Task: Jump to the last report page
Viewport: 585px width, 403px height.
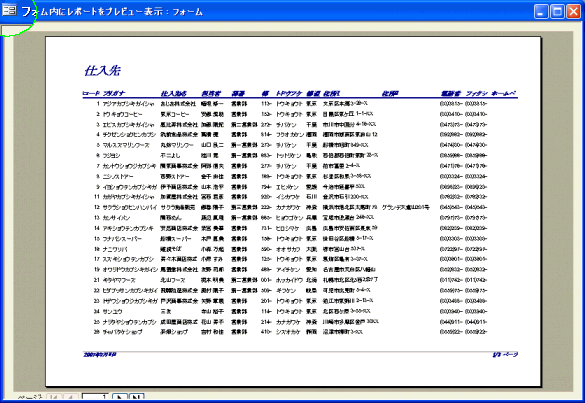Action: click(x=137, y=397)
